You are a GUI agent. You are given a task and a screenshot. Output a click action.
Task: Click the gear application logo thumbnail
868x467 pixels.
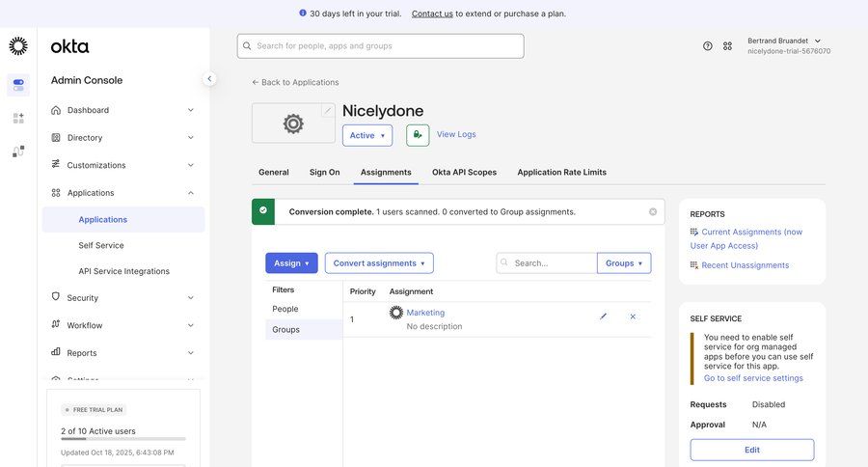tap(293, 123)
